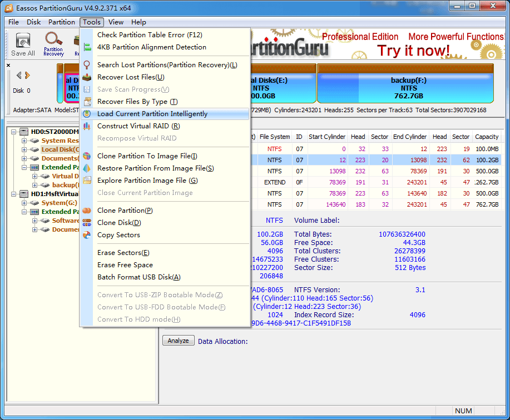This screenshot has width=510, height=420.
Task: Click the '100.0MB' capacity cell
Action: click(487, 149)
